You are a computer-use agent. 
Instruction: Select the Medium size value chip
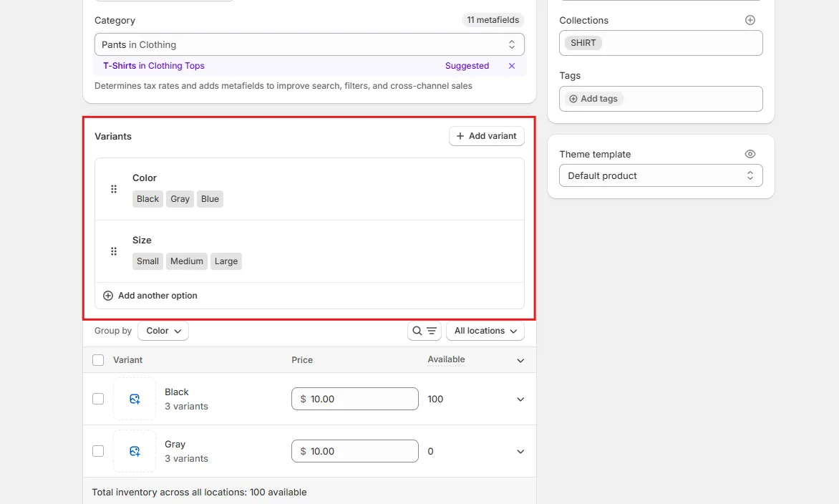click(187, 261)
